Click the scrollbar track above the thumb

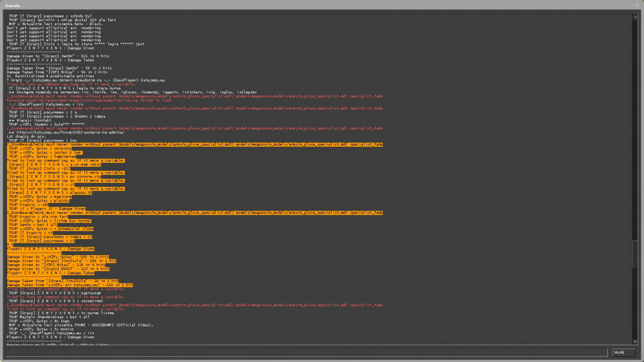[x=635, y=129]
